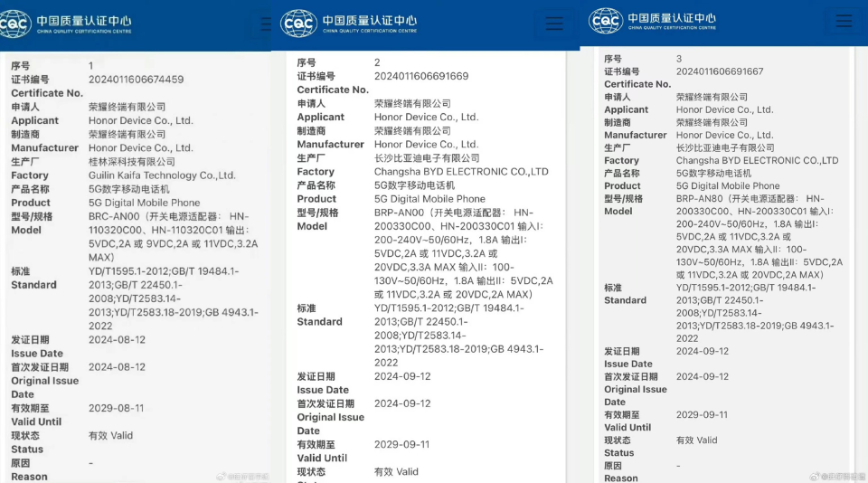Open hamburger menu in second certificate panel

(554, 24)
